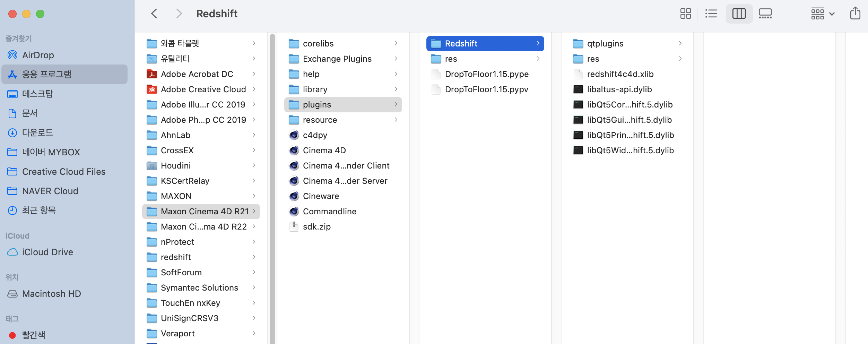Select the 유틸리티 folder icon
This screenshot has height=344, width=868.
click(x=152, y=59)
